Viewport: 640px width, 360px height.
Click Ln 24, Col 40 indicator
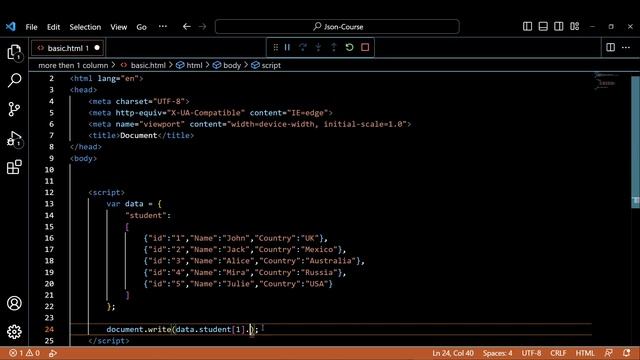click(x=453, y=353)
